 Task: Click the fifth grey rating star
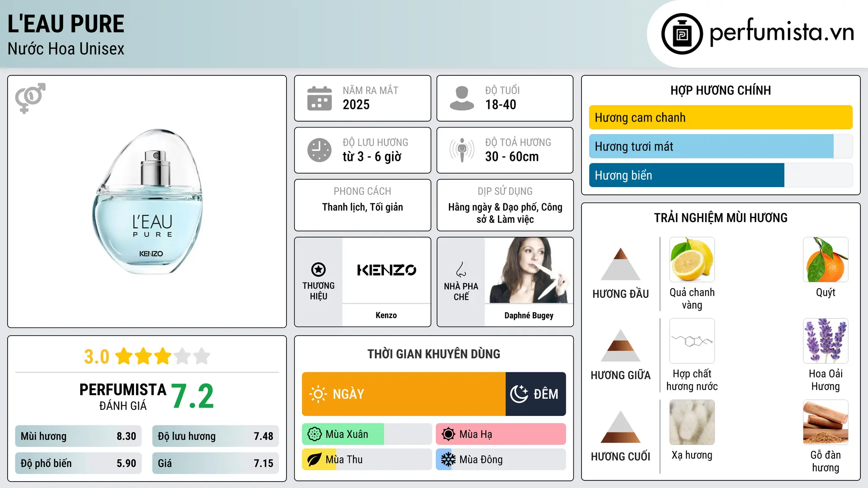202,356
